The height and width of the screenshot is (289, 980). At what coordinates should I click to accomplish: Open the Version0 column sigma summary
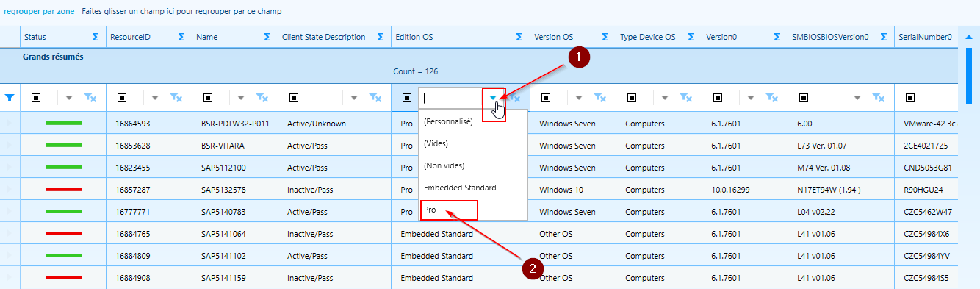(x=777, y=37)
